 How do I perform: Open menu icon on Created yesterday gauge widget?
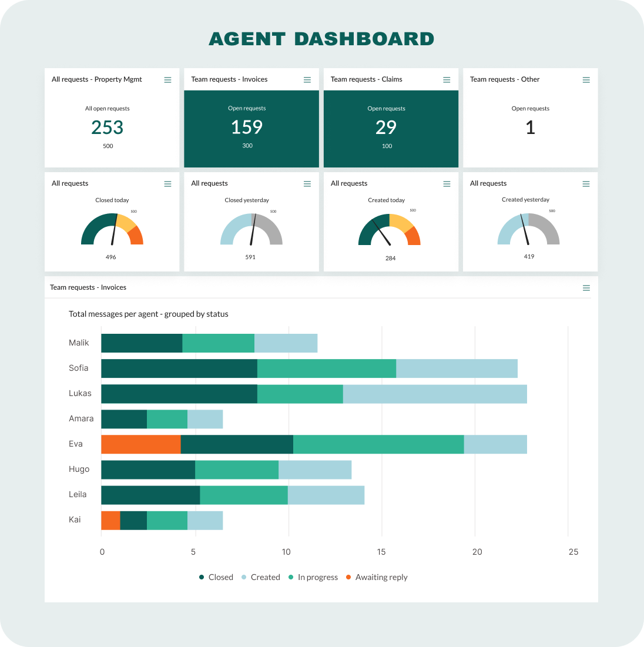click(586, 184)
